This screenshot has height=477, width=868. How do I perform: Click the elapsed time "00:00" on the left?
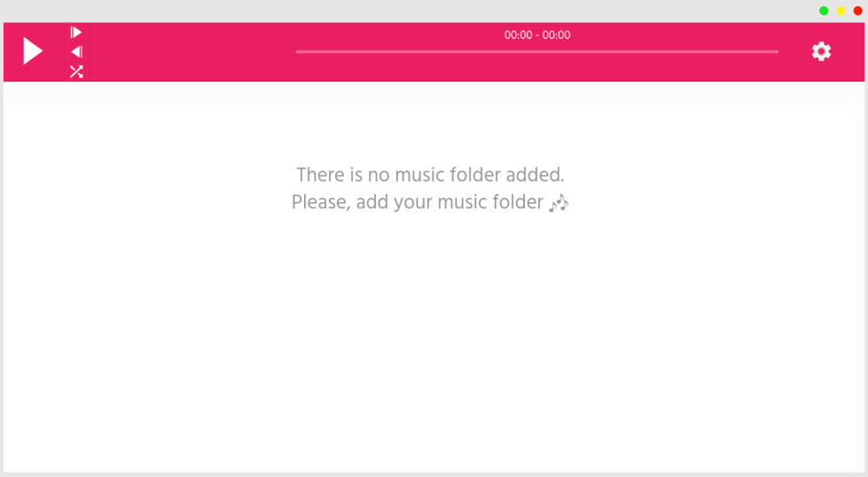(518, 35)
